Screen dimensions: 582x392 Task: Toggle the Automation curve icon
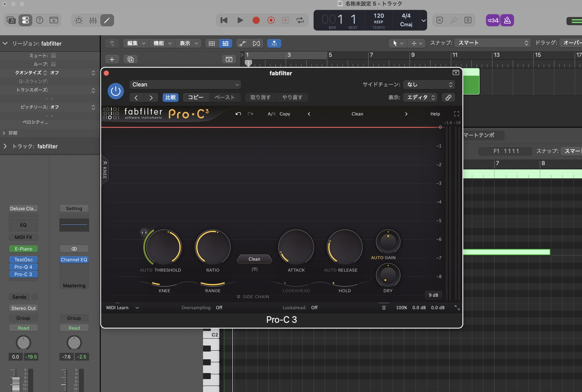point(242,43)
